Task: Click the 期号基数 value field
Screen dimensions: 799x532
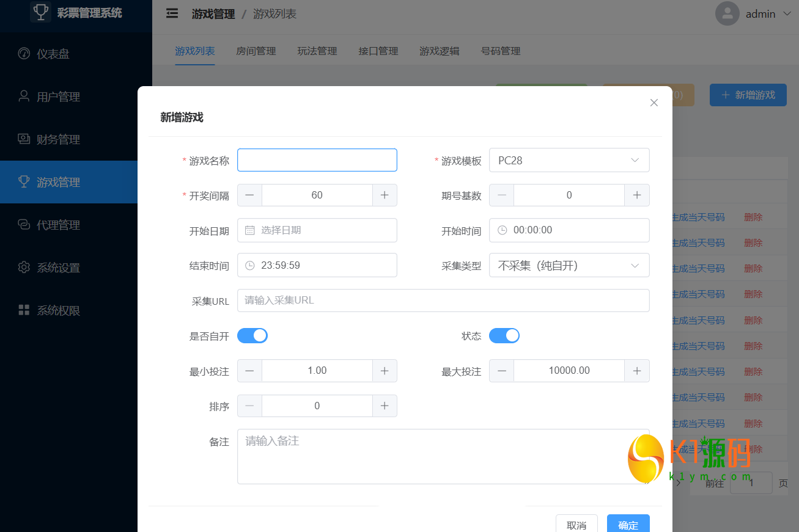Action: (x=569, y=195)
